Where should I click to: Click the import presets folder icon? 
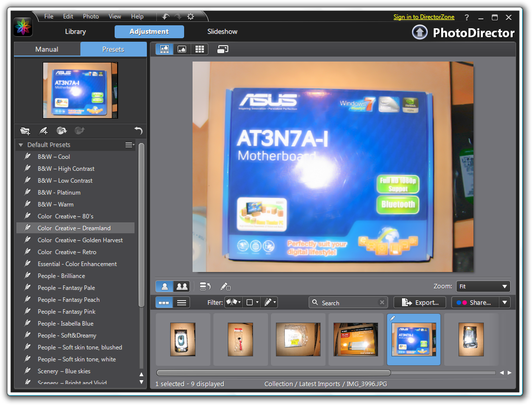(x=25, y=131)
